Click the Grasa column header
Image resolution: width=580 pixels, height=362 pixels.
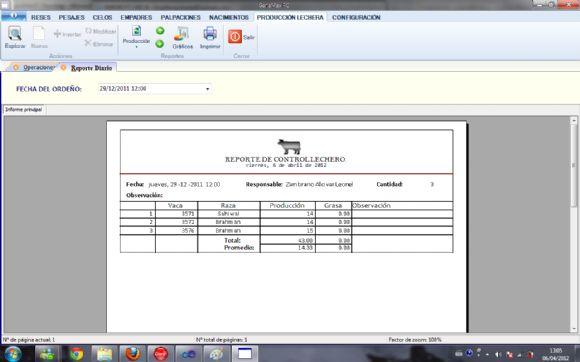[333, 206]
